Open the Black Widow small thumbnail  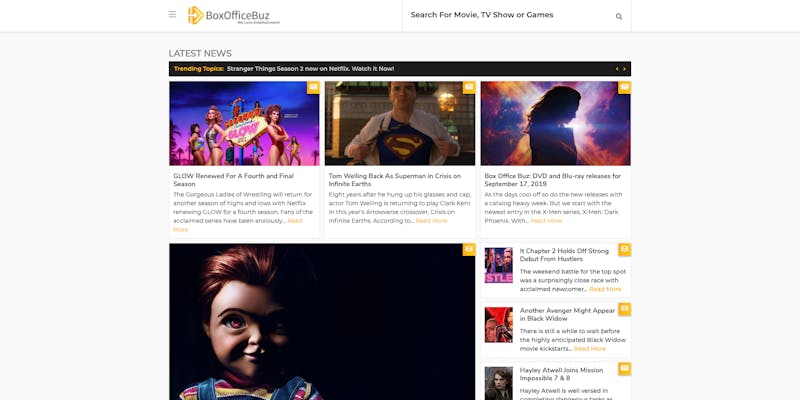click(498, 324)
